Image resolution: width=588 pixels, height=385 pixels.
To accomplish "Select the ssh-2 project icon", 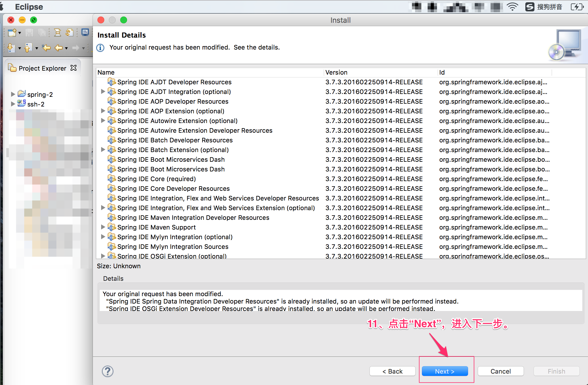I will 22,103.
